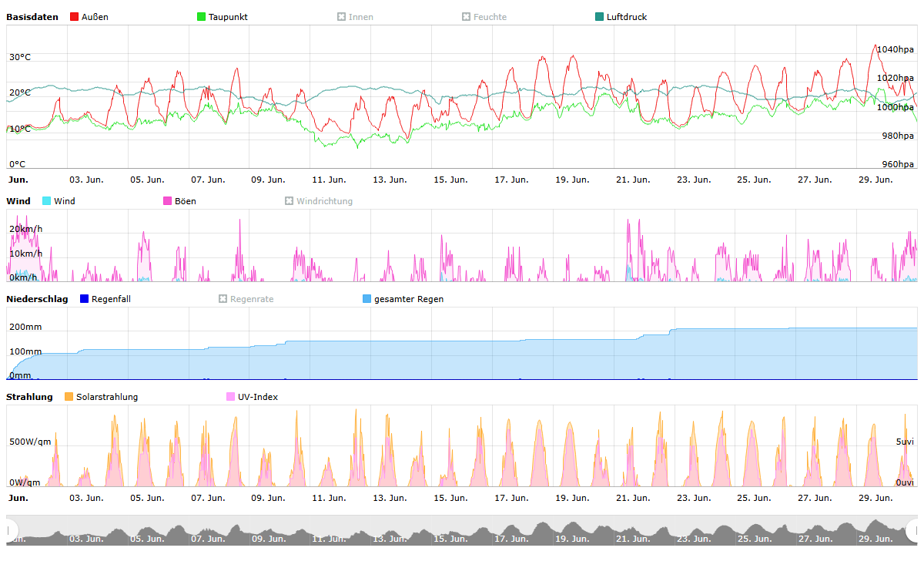This screenshot has width=924, height=578.
Task: Toggle the red Außen temperature series icon
Action: pyautogui.click(x=75, y=17)
